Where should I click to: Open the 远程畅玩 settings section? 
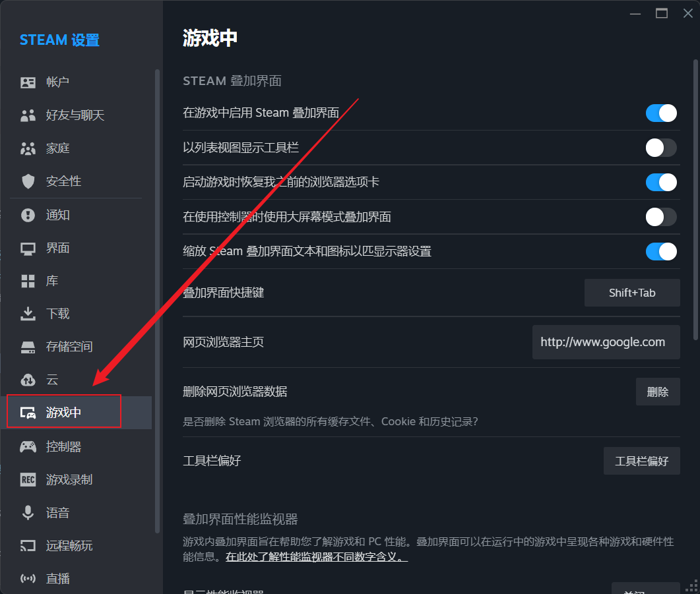(x=77, y=546)
